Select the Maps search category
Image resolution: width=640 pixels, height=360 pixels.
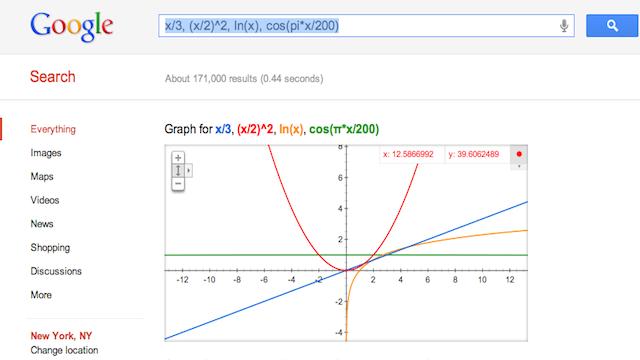[x=42, y=177]
